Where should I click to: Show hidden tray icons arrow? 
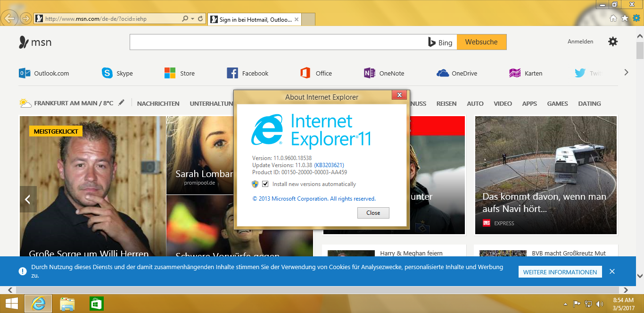click(x=565, y=304)
